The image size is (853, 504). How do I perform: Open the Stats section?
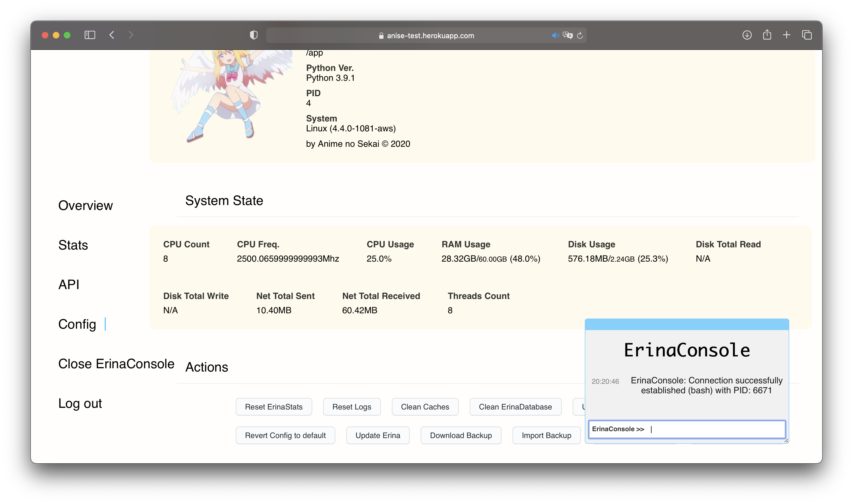pyautogui.click(x=73, y=245)
